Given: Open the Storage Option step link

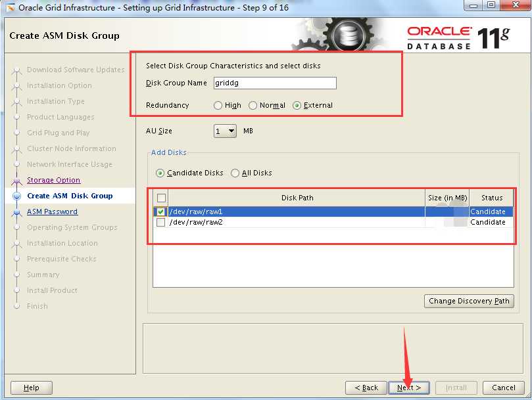Looking at the screenshot, I should click(54, 180).
